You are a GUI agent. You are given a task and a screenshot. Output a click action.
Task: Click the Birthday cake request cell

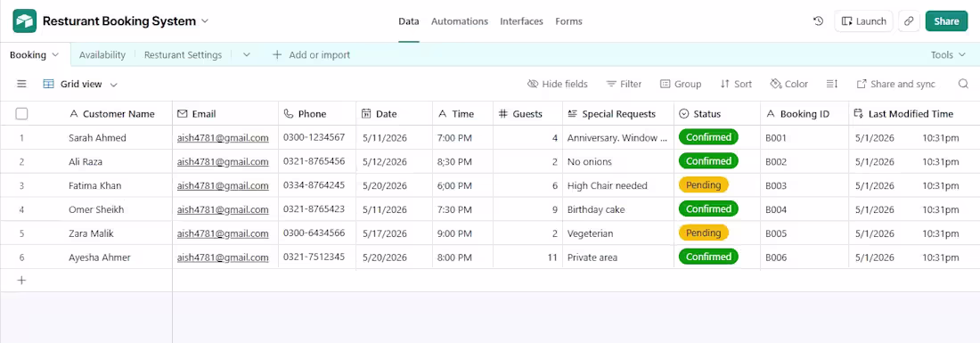point(618,209)
